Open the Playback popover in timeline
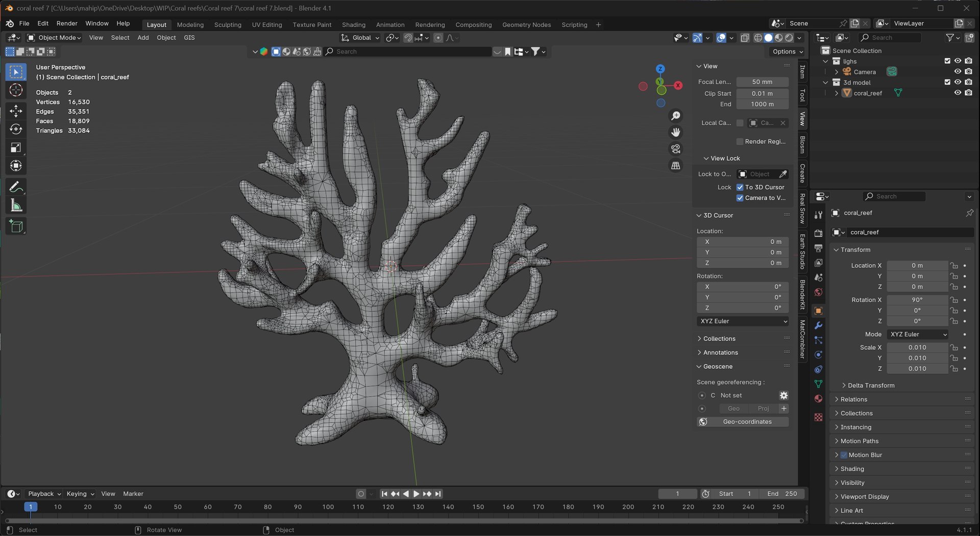 click(44, 494)
